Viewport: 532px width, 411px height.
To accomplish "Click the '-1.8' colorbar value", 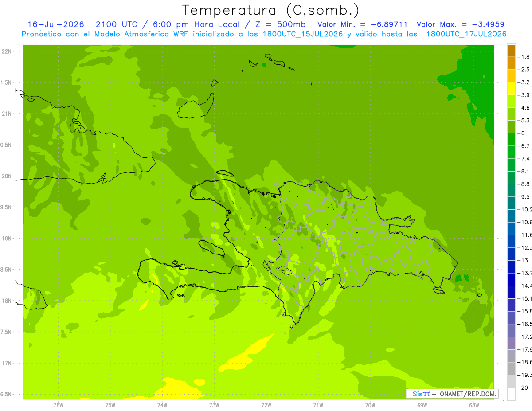I will [x=524, y=57].
